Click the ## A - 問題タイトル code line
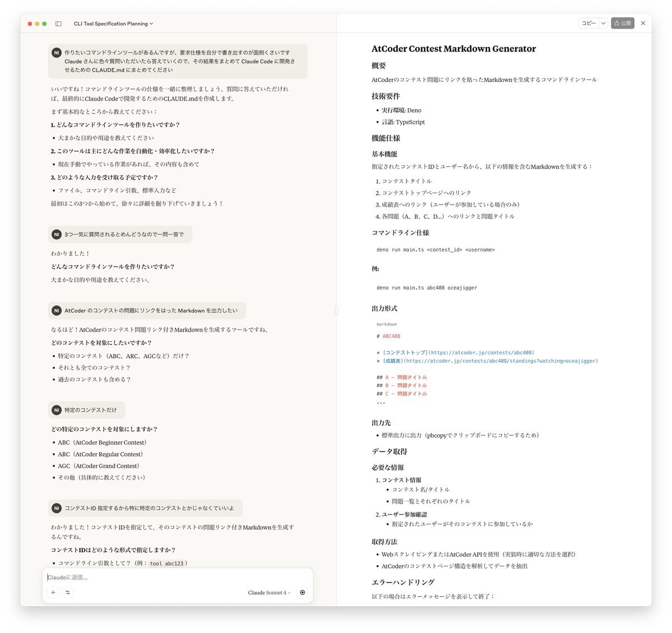672x633 pixels. click(402, 378)
